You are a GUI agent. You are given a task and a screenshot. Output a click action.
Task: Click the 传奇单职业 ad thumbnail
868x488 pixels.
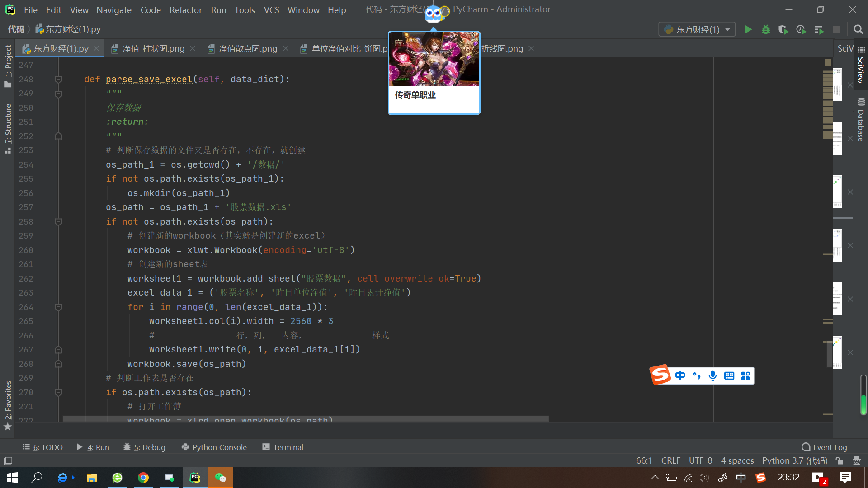pyautogui.click(x=434, y=59)
